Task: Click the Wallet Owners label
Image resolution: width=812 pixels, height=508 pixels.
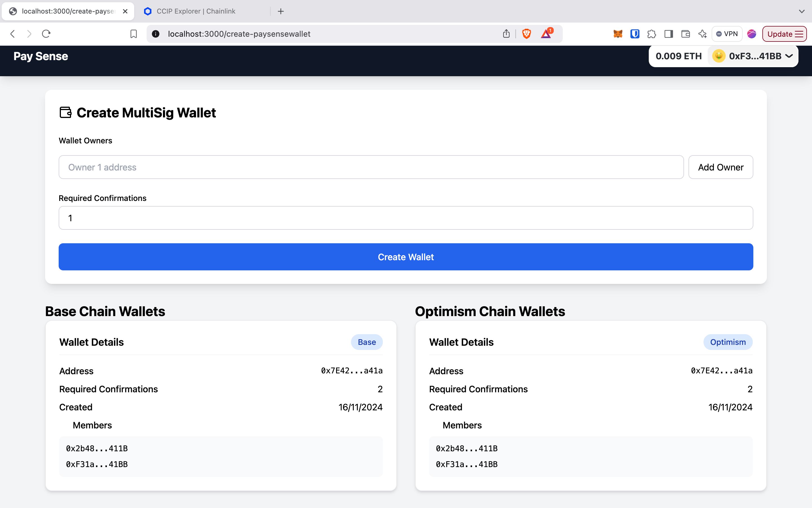Action: pos(85,141)
